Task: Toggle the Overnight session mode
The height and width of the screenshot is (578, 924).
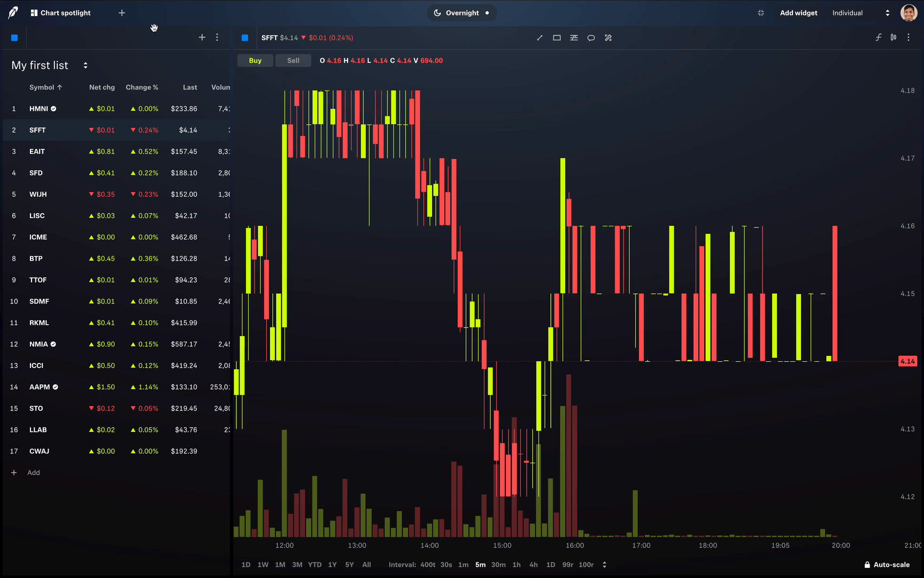Action: point(461,13)
